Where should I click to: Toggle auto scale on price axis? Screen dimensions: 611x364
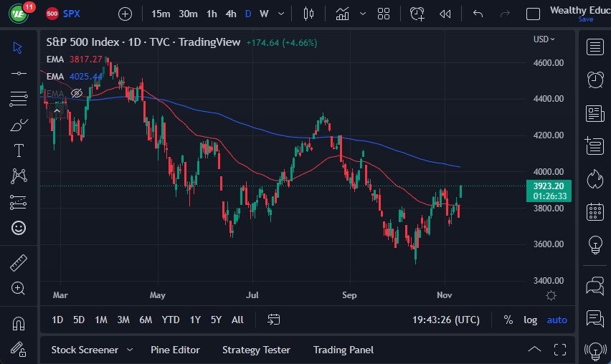pos(556,320)
